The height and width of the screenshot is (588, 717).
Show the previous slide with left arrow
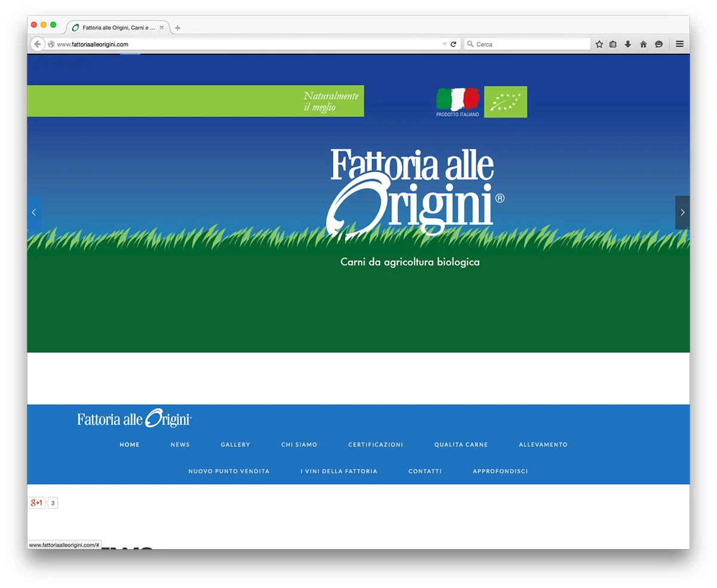34,212
